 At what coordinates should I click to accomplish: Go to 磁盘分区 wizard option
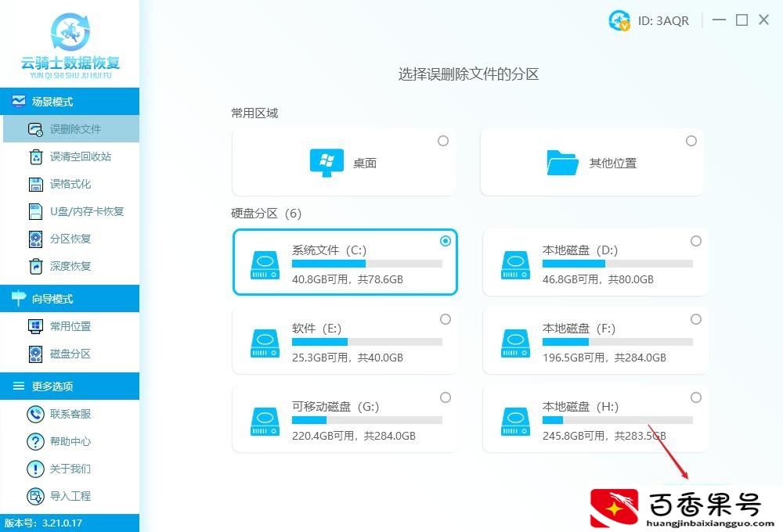coord(70,354)
